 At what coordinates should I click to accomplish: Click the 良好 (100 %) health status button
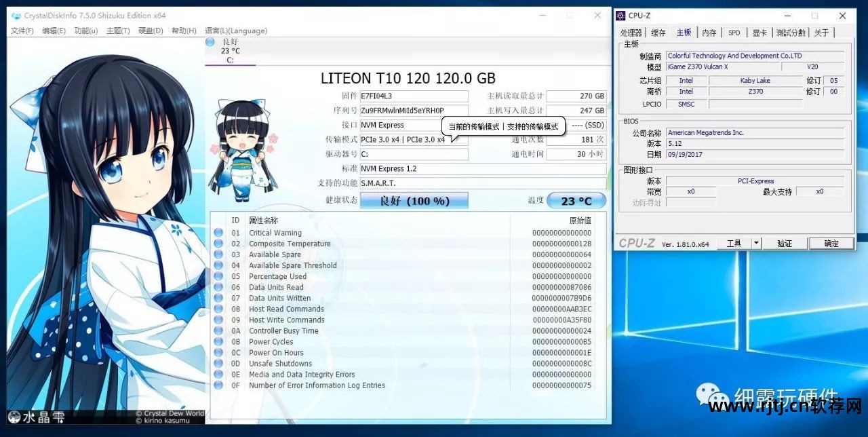(414, 201)
